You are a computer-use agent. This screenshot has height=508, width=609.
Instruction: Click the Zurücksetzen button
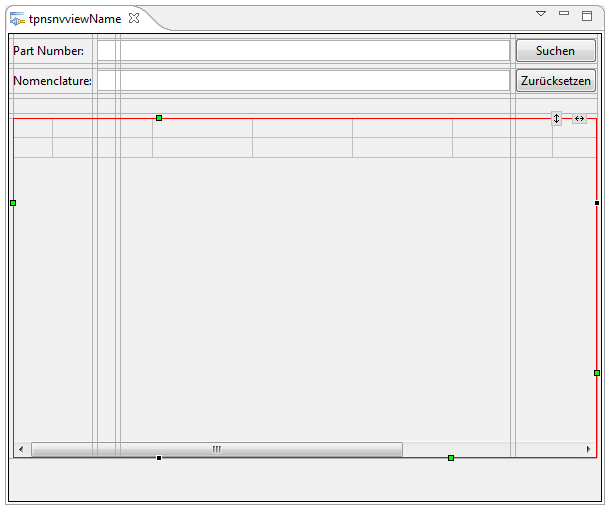(x=555, y=81)
